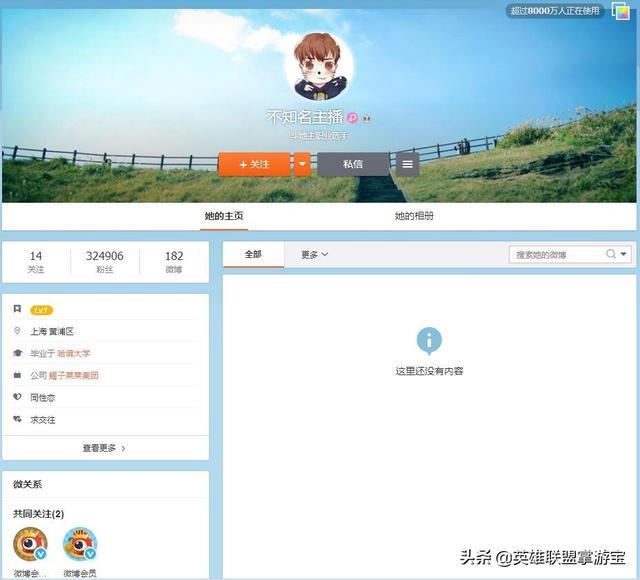
Task: Select the 全部 posts filter tab
Action: (253, 254)
